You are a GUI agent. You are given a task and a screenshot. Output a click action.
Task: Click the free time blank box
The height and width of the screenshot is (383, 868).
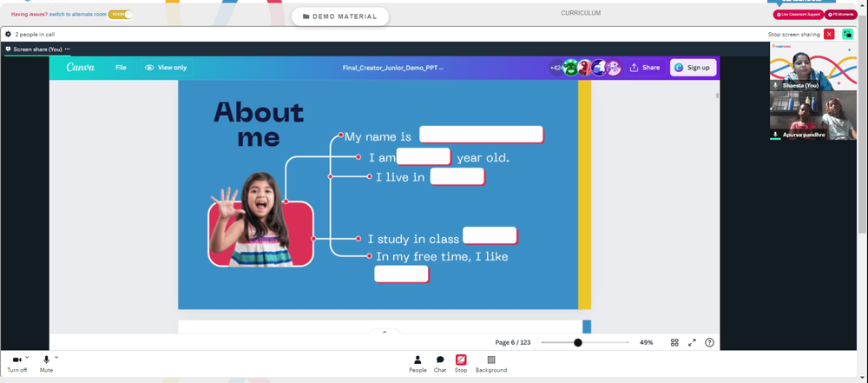point(402,274)
